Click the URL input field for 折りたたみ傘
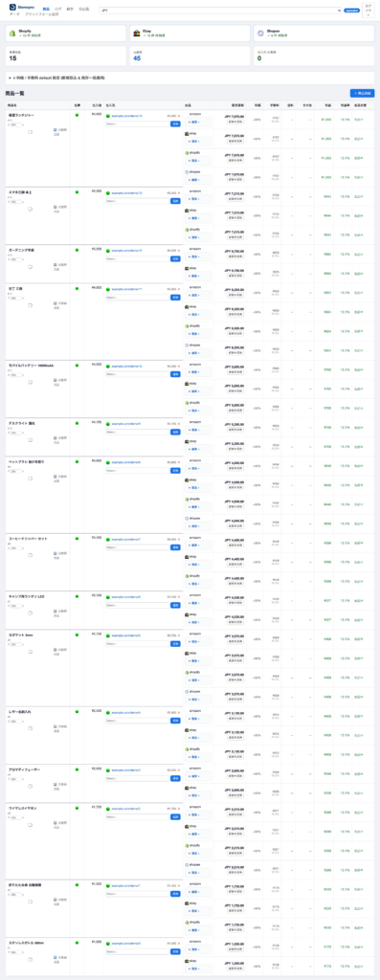 click(x=138, y=894)
